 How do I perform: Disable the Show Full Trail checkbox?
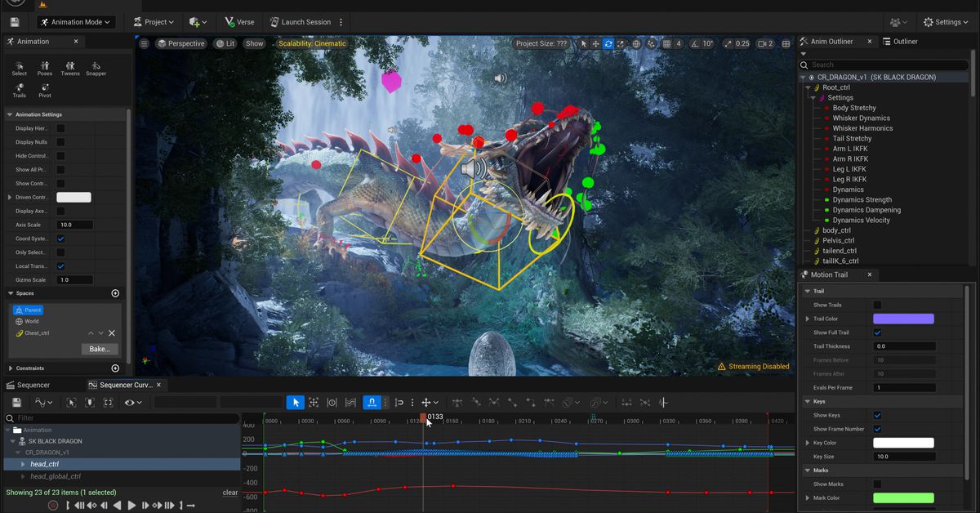click(878, 332)
